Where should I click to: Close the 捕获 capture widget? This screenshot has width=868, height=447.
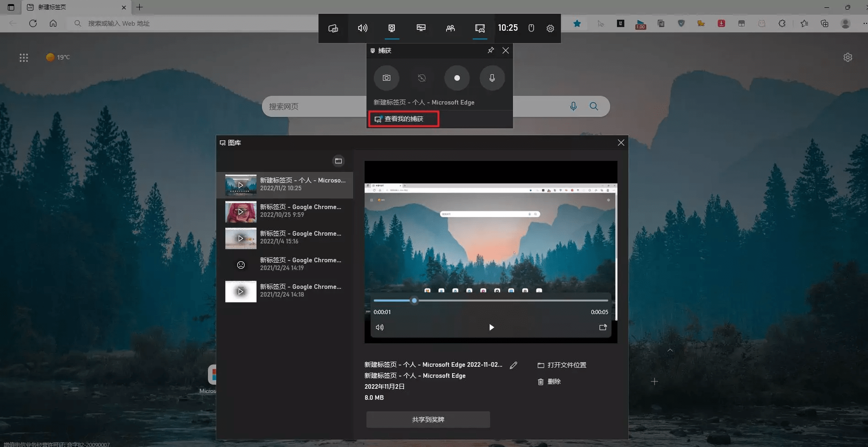click(x=506, y=50)
